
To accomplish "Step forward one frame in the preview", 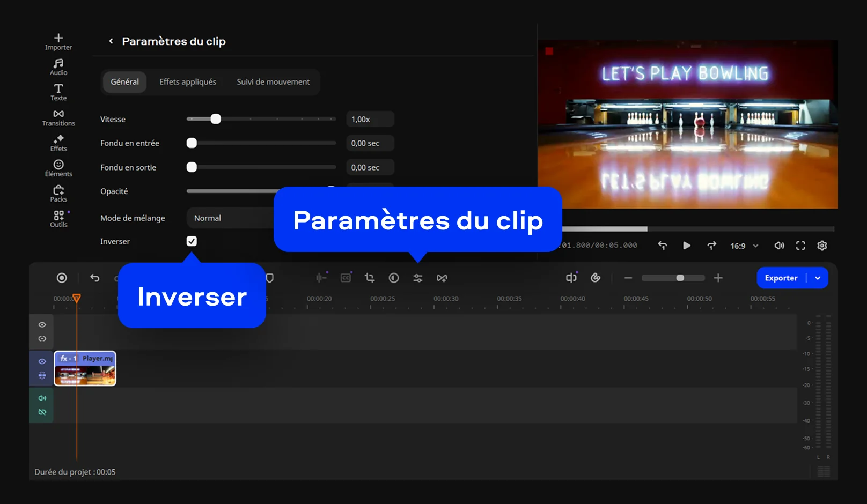I will click(x=711, y=246).
